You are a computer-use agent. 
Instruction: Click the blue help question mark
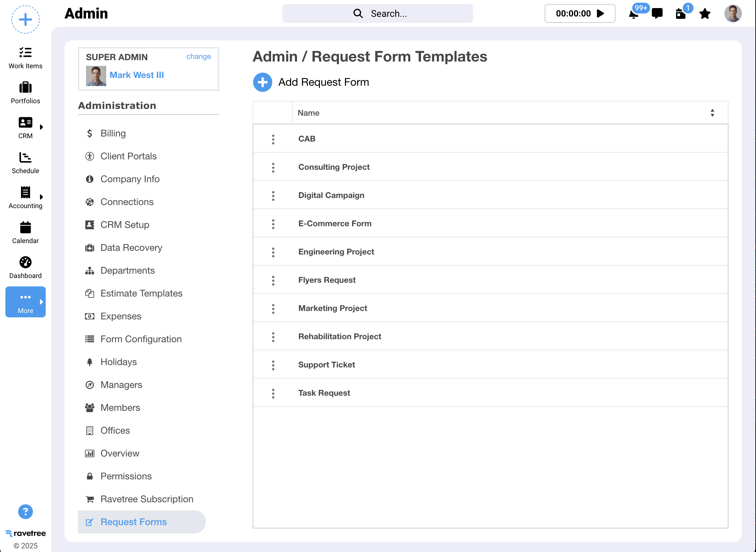click(x=26, y=512)
